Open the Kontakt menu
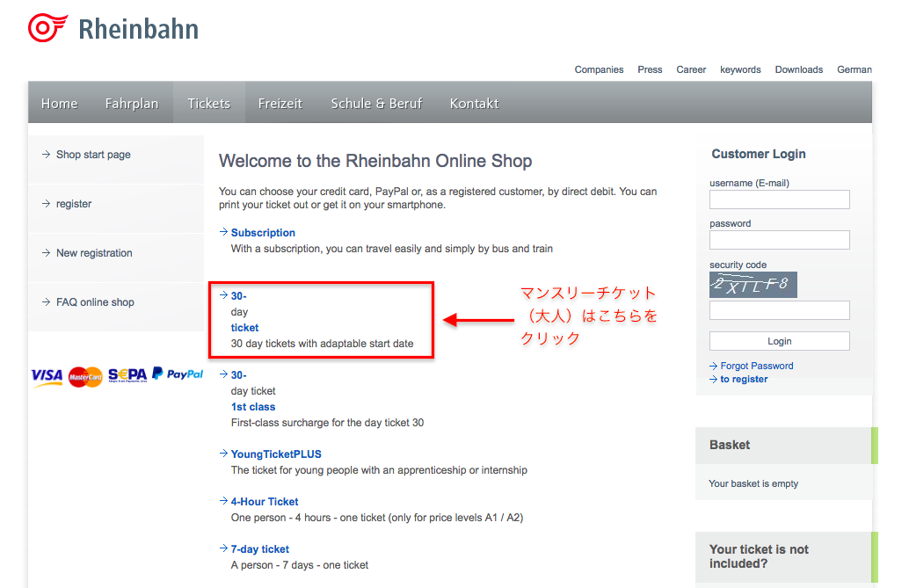Screen dimensions: 909x588 pyautogui.click(x=474, y=103)
